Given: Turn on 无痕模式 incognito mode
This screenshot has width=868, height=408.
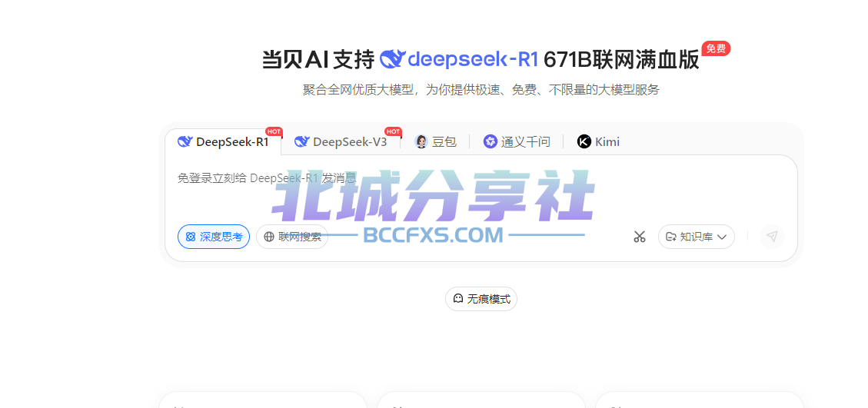Looking at the screenshot, I should click(x=481, y=299).
